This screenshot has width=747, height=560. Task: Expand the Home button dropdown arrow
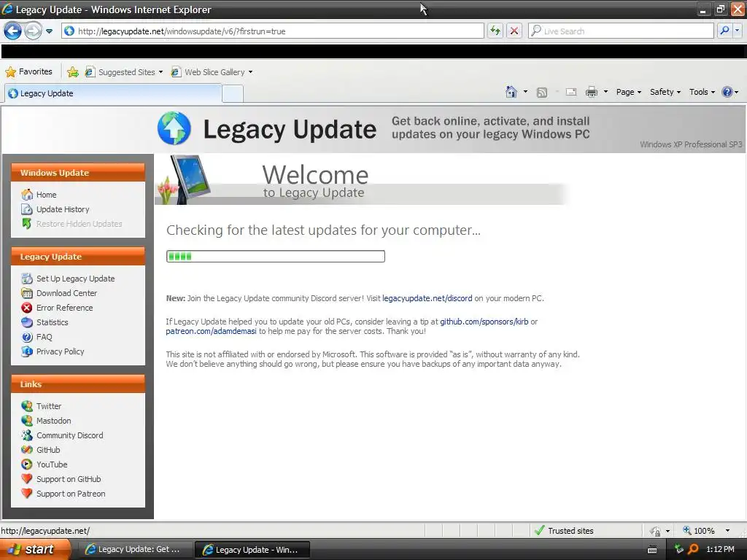point(525,92)
